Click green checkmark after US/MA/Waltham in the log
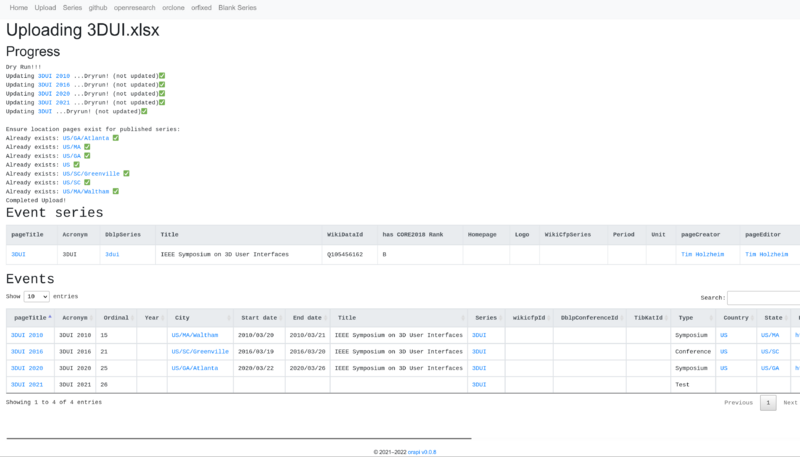800x457 pixels. (x=116, y=191)
